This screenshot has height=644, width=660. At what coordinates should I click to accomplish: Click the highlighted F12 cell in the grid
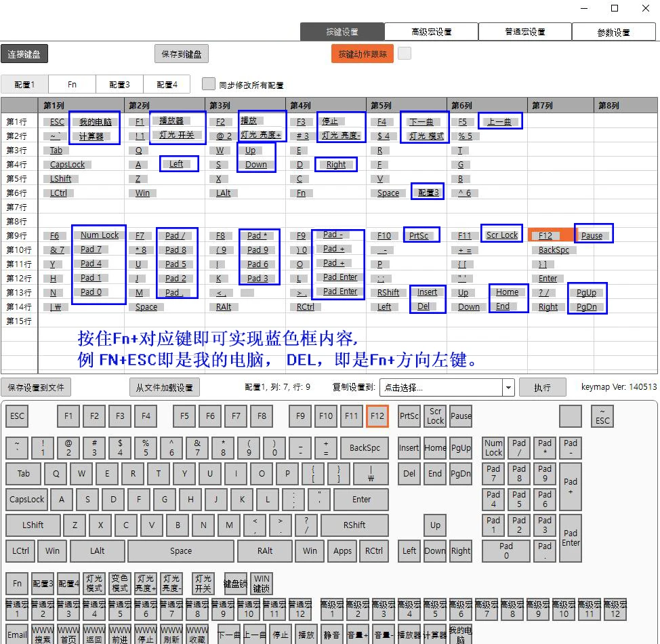click(550, 235)
